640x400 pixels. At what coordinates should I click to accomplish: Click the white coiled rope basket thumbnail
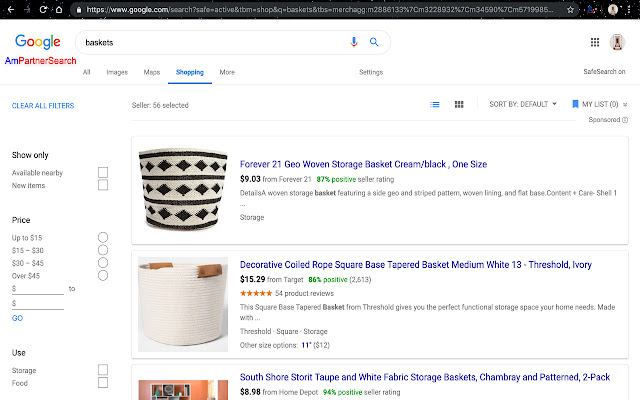point(183,307)
